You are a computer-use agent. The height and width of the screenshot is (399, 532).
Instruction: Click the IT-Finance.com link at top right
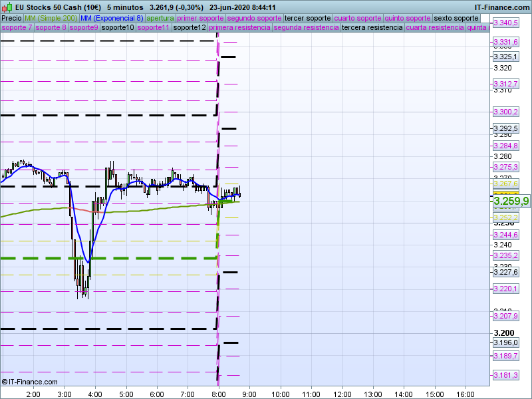502,7
